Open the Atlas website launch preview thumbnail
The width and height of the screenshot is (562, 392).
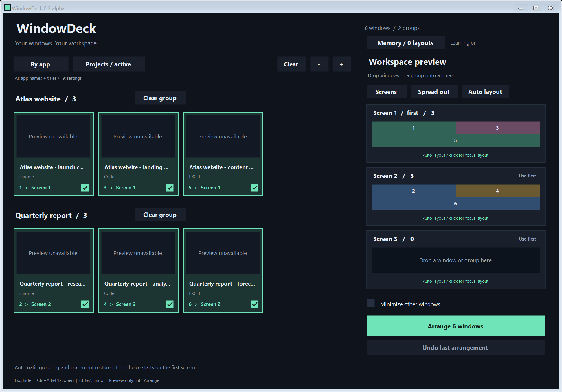[53, 136]
